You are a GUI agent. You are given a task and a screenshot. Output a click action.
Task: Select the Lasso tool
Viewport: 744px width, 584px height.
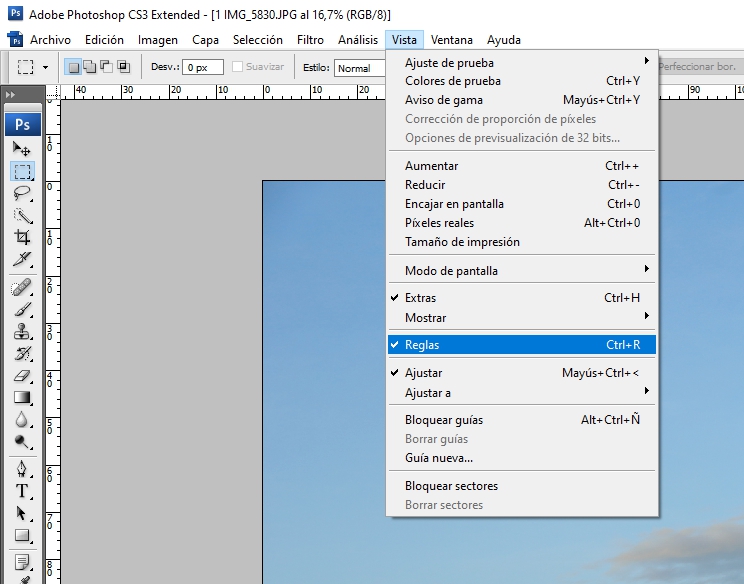pyautogui.click(x=22, y=193)
